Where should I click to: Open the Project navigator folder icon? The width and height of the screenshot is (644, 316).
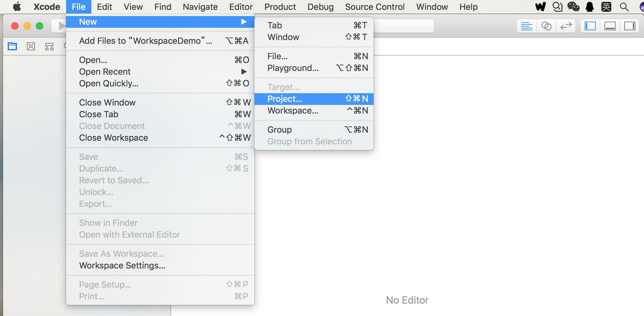pyautogui.click(x=12, y=47)
